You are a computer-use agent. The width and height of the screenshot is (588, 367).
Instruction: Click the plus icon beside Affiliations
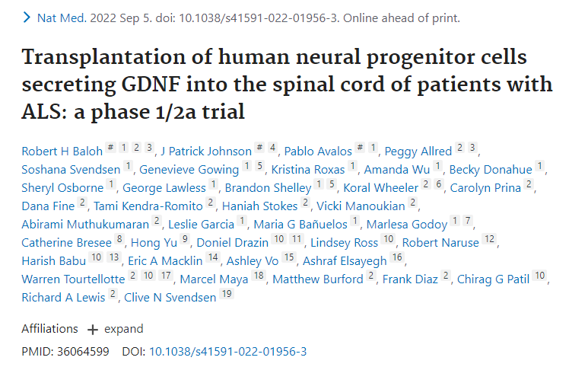pyautogui.click(x=93, y=330)
